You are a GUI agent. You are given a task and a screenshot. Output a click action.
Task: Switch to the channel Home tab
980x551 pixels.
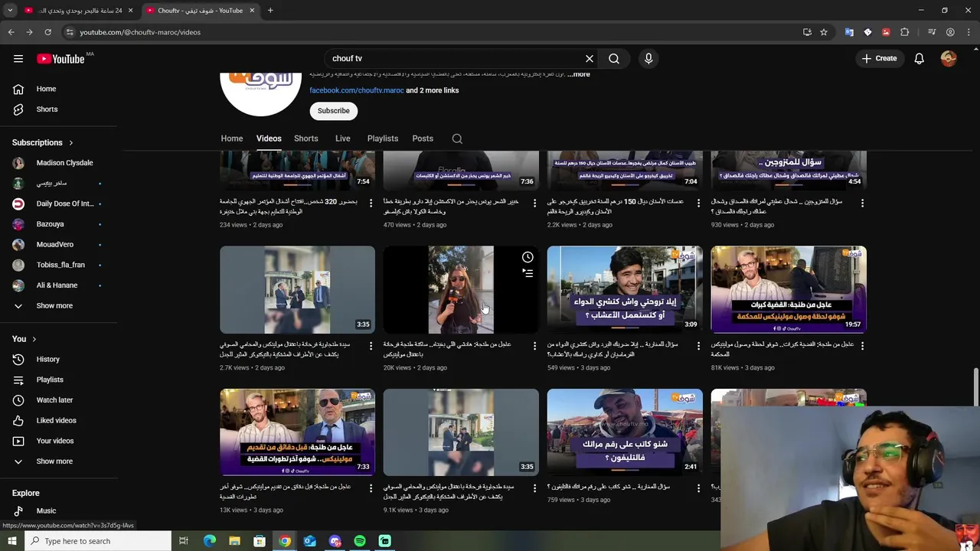coord(232,139)
